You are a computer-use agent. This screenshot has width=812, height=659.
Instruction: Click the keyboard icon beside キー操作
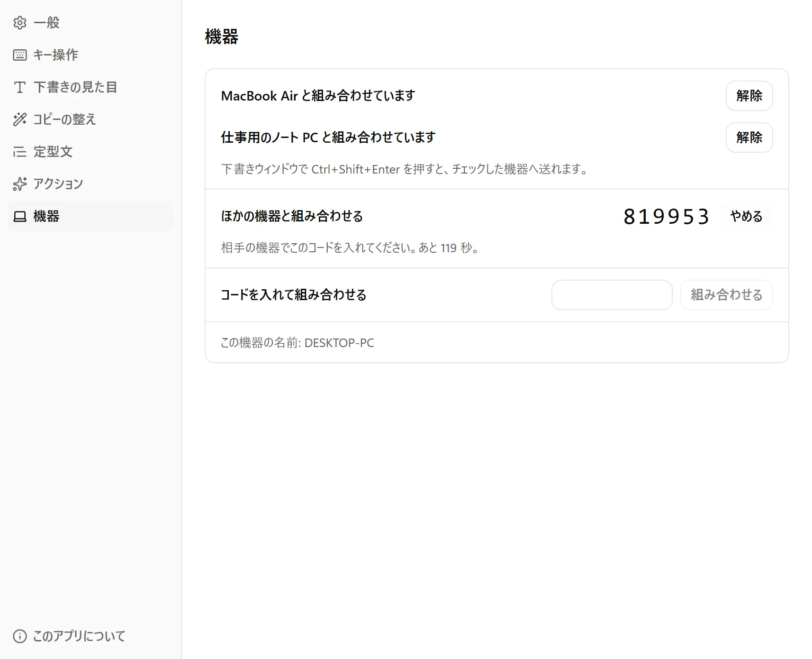(20, 55)
